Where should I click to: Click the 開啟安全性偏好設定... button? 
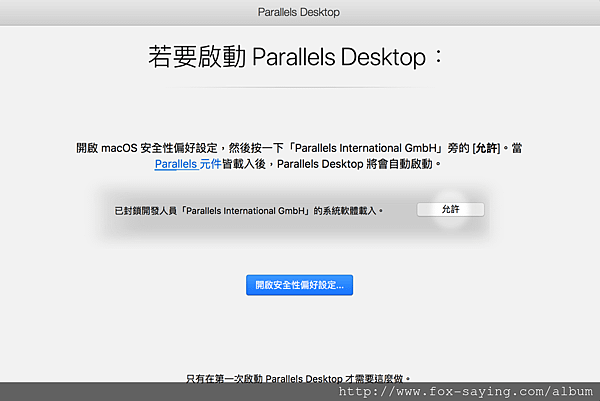coord(299,285)
